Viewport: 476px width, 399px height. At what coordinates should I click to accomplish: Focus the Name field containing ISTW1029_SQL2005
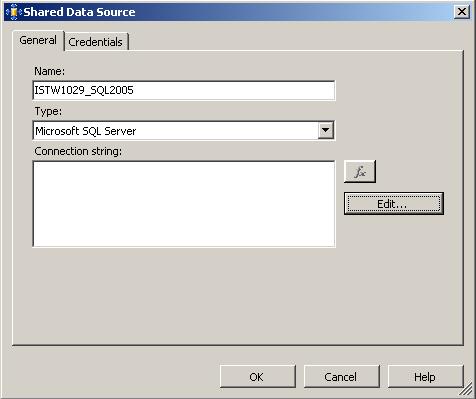point(184,90)
